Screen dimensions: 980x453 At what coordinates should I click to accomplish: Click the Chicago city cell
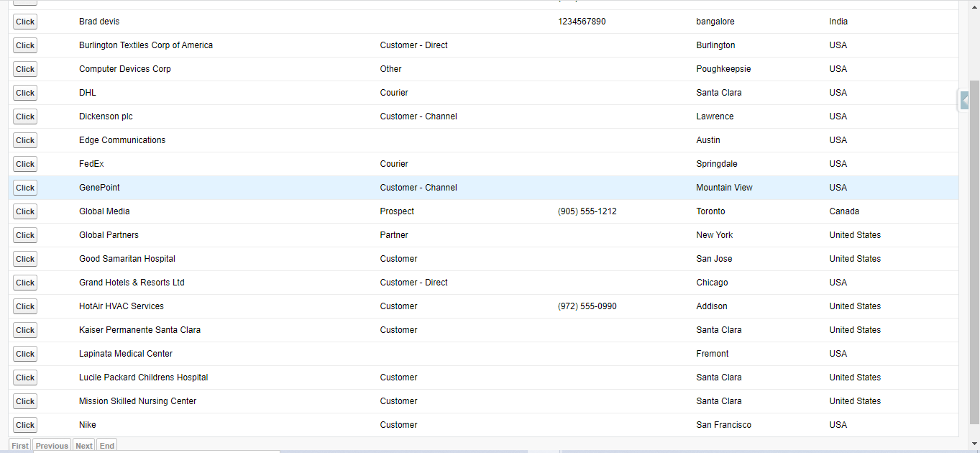[x=713, y=283]
